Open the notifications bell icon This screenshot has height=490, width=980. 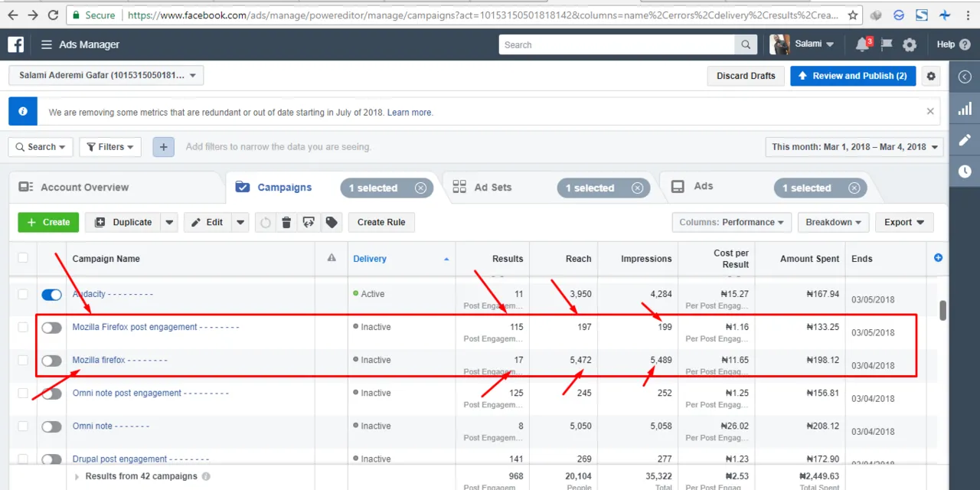(862, 44)
